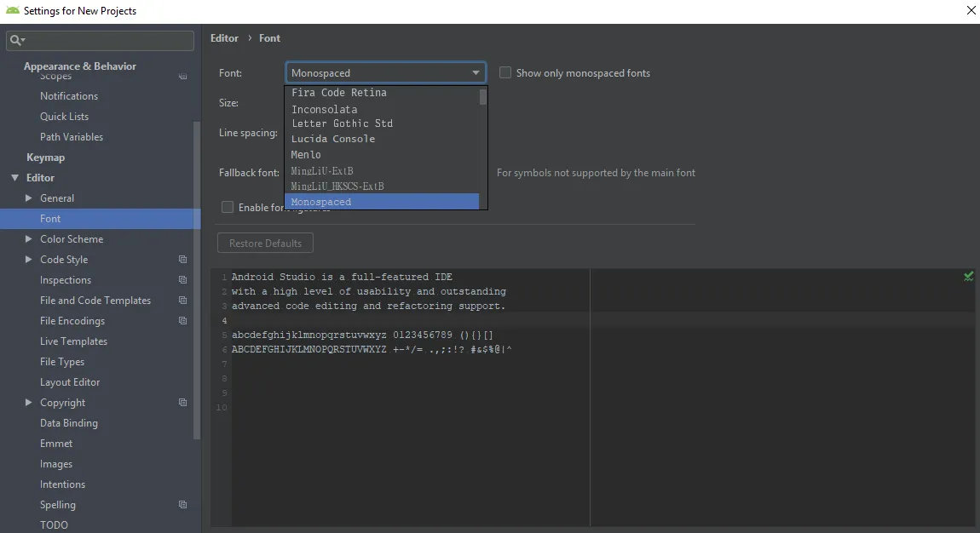This screenshot has width=980, height=533.
Task: Pick Letter Gothic Std font
Action: pos(382,123)
